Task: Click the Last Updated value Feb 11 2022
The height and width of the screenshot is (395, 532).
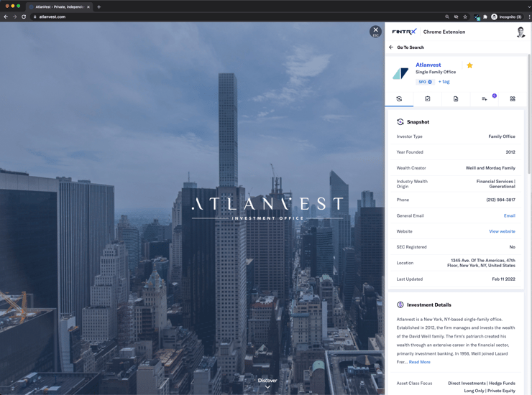Action: (x=503, y=279)
